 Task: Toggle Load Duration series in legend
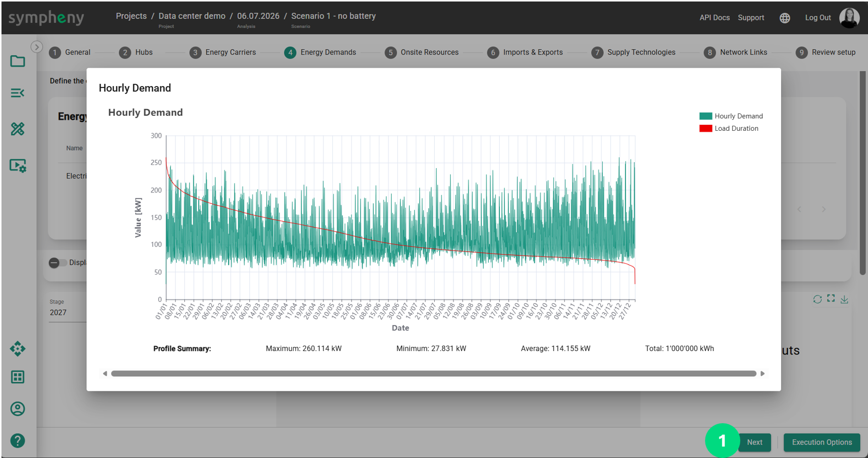tap(729, 128)
